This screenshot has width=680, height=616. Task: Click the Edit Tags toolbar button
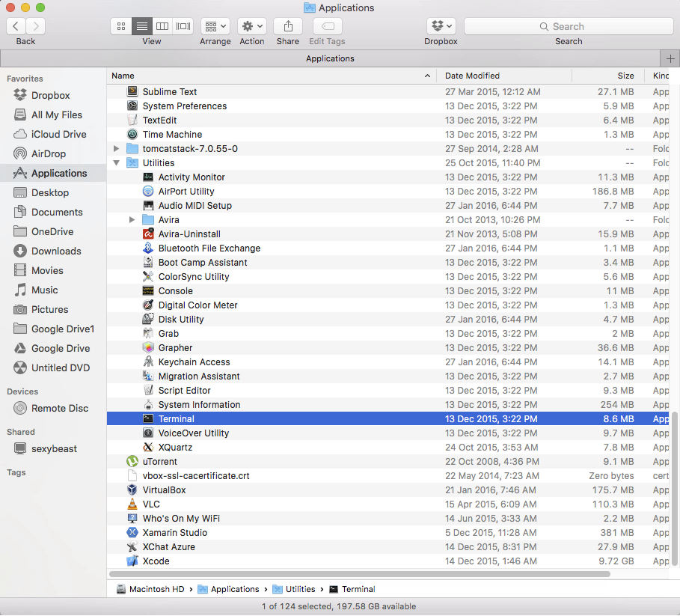[328, 26]
